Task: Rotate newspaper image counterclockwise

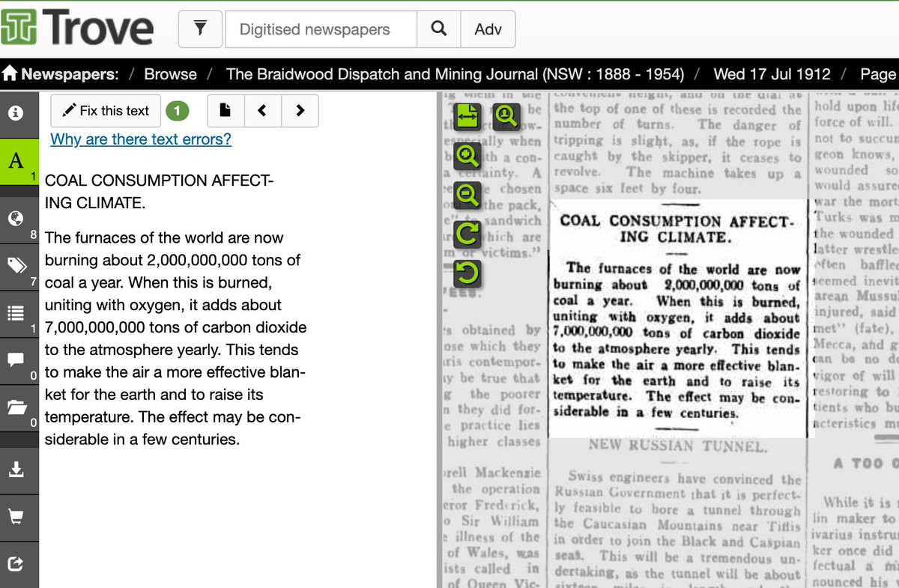Action: (467, 275)
